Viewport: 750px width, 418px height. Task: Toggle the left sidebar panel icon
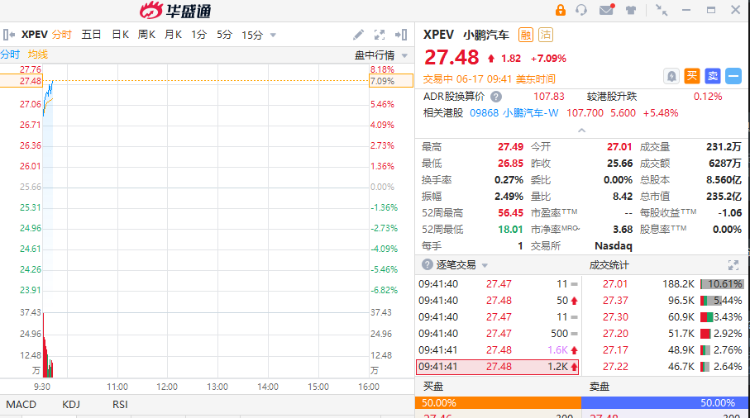pos(9,35)
